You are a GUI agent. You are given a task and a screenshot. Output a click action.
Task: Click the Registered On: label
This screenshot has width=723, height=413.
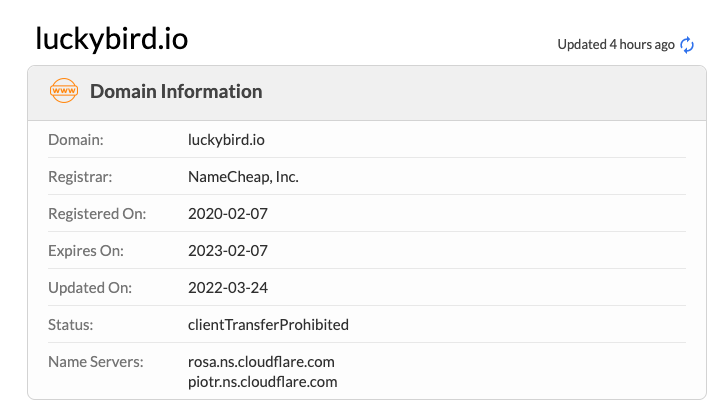pyautogui.click(x=97, y=214)
